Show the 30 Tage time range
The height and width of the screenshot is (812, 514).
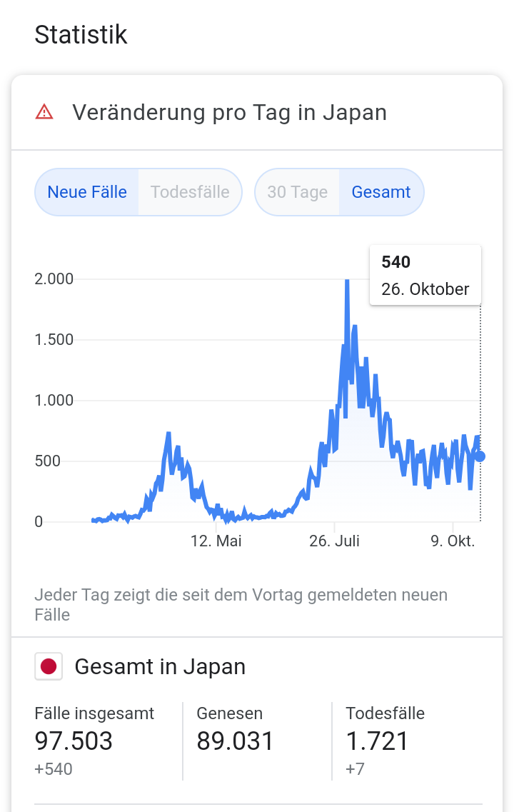(297, 192)
